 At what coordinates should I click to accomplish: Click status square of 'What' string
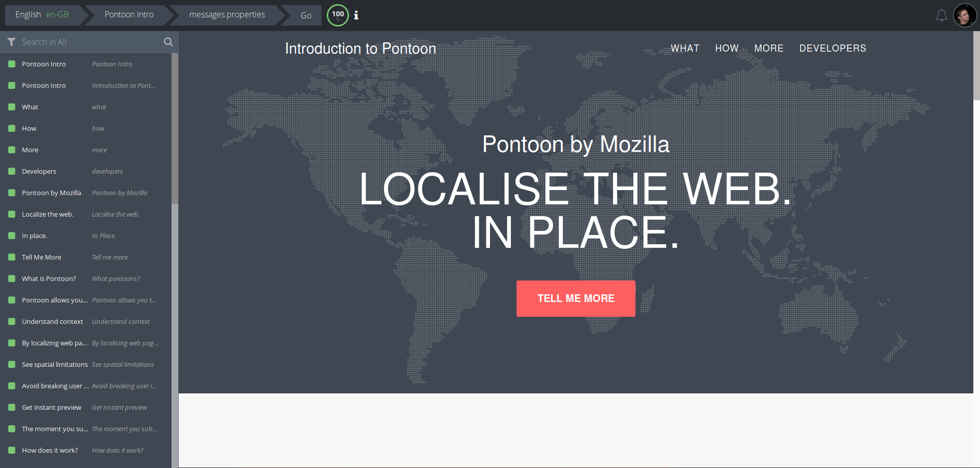pyautogui.click(x=12, y=107)
